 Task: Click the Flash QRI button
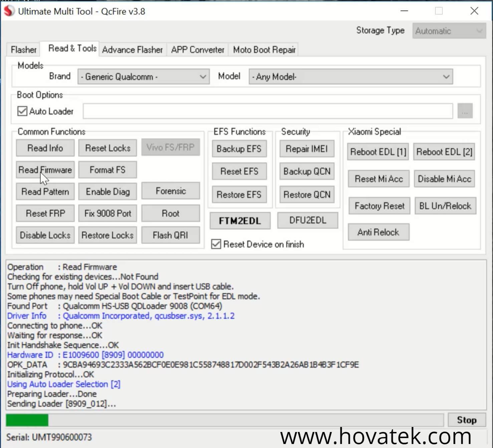pyautogui.click(x=171, y=235)
